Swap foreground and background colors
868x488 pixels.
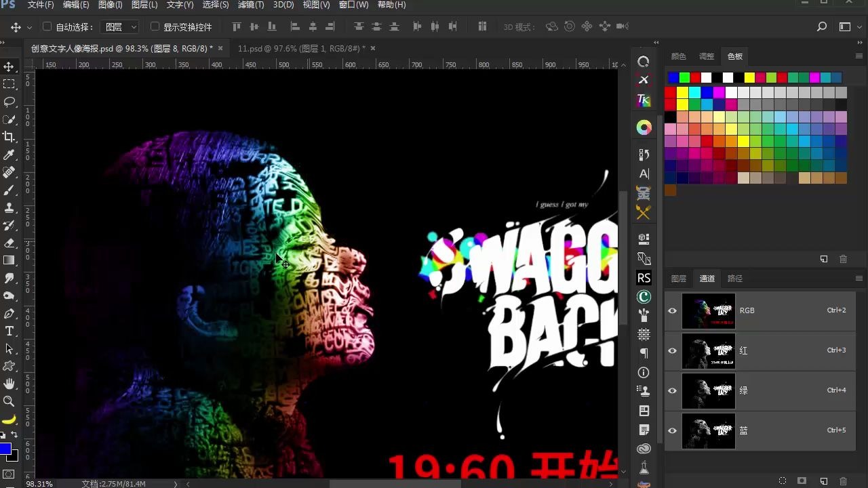click(14, 434)
